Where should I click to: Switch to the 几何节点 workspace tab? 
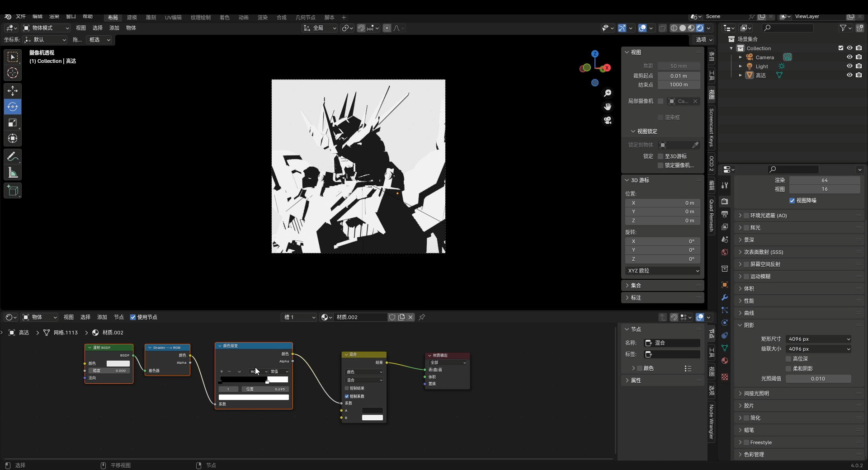point(306,18)
